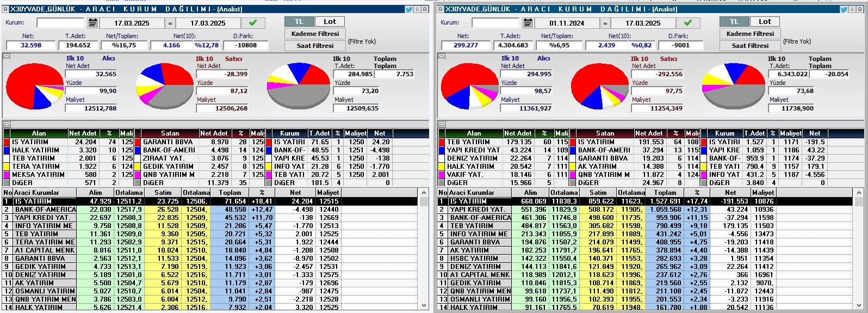The width and height of the screenshot is (868, 313).
Task: Sort by Alan column header in left window
Action: pos(39,133)
